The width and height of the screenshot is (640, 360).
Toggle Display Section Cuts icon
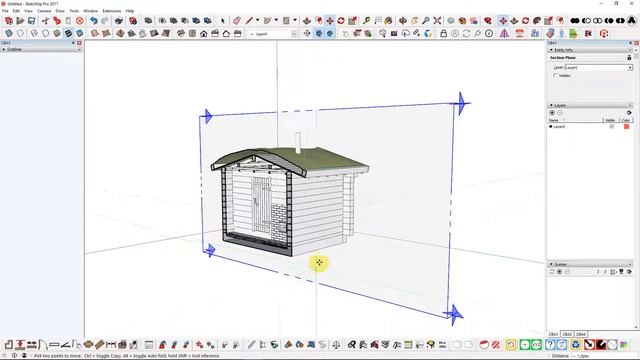330,33
